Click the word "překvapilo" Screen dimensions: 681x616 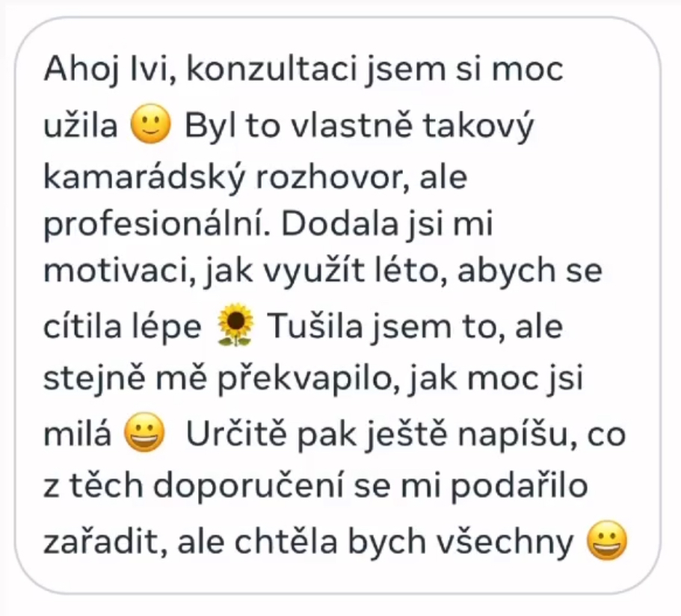(309, 379)
